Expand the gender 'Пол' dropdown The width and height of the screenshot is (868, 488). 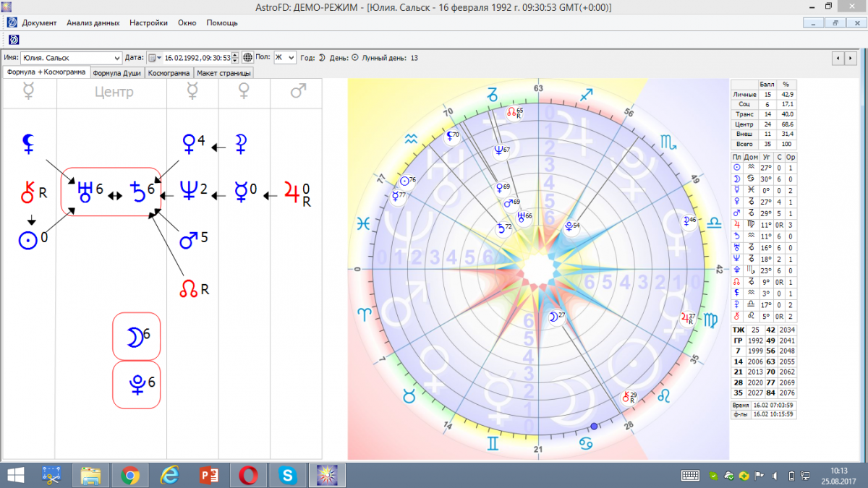click(x=290, y=58)
